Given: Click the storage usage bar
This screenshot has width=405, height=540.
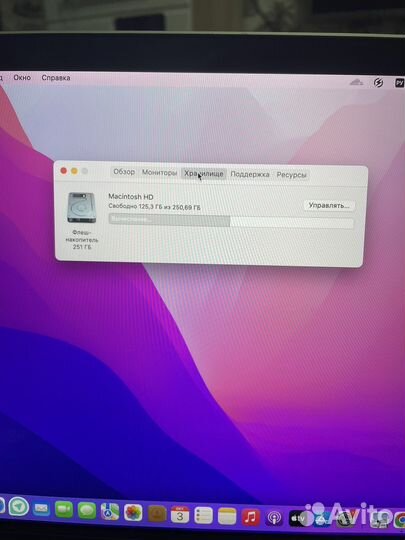Looking at the screenshot, I should [x=231, y=221].
